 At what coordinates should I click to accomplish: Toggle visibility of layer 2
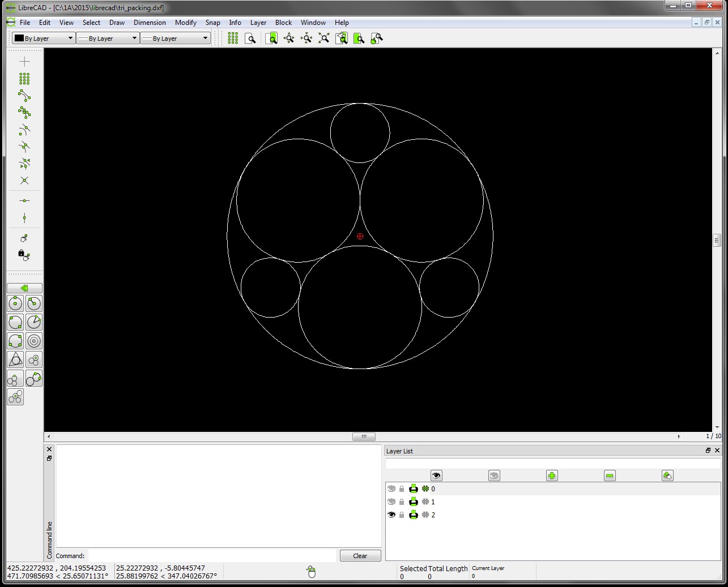pos(391,515)
